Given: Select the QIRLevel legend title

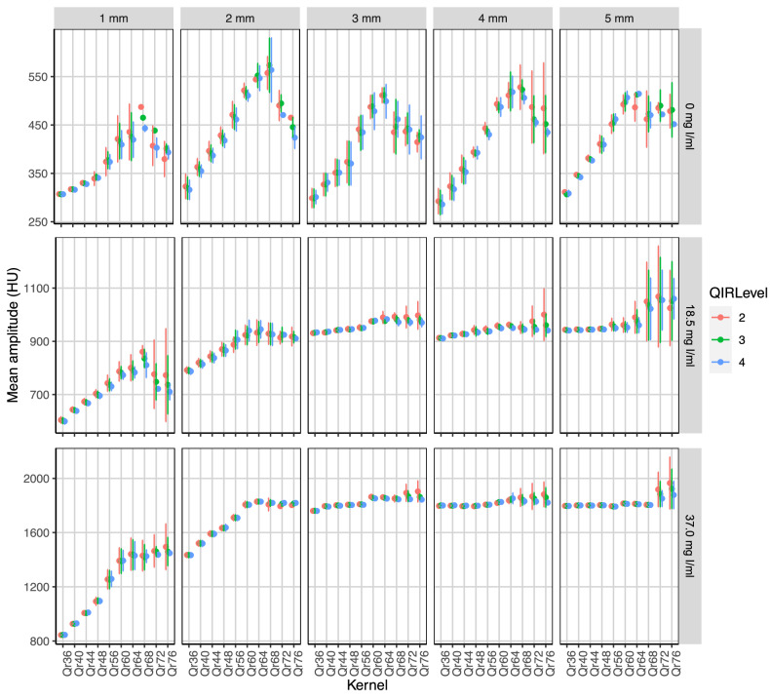Looking at the screenshot, I should (735, 292).
